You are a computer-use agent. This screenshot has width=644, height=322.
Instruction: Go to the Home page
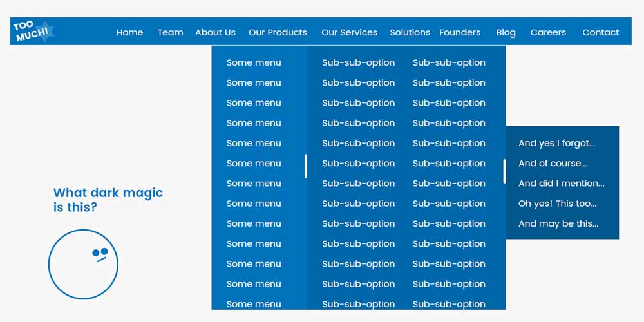[x=130, y=32]
